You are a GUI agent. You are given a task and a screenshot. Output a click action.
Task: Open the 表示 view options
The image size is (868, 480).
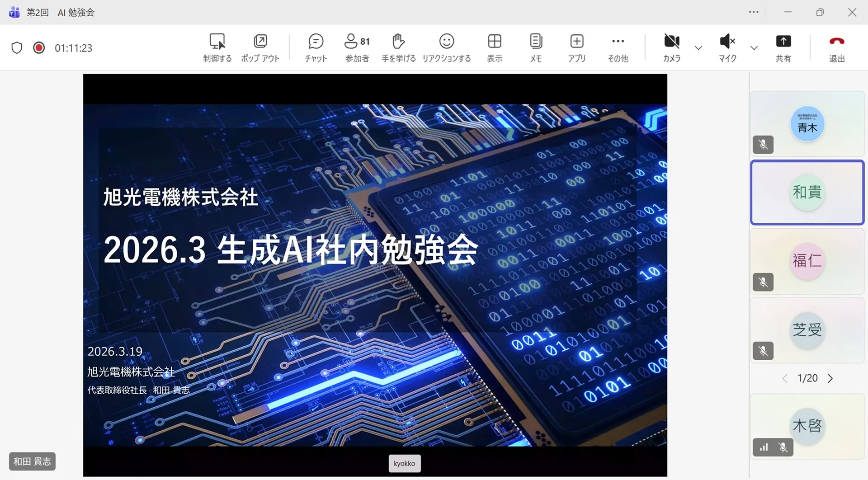[495, 47]
